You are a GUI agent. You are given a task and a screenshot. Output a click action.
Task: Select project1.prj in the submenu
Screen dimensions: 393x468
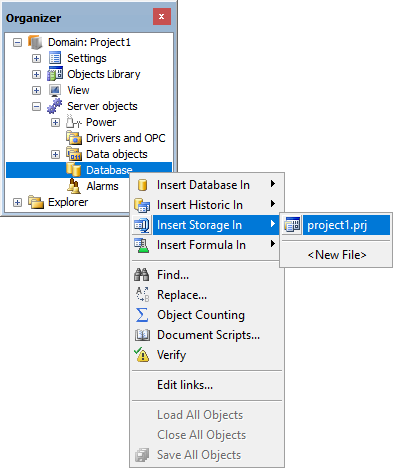pos(336,225)
